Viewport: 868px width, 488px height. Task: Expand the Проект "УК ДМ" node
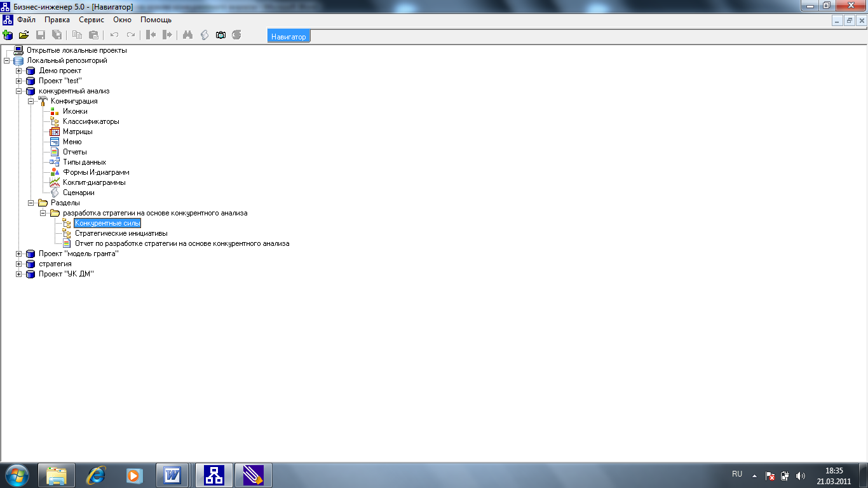18,274
